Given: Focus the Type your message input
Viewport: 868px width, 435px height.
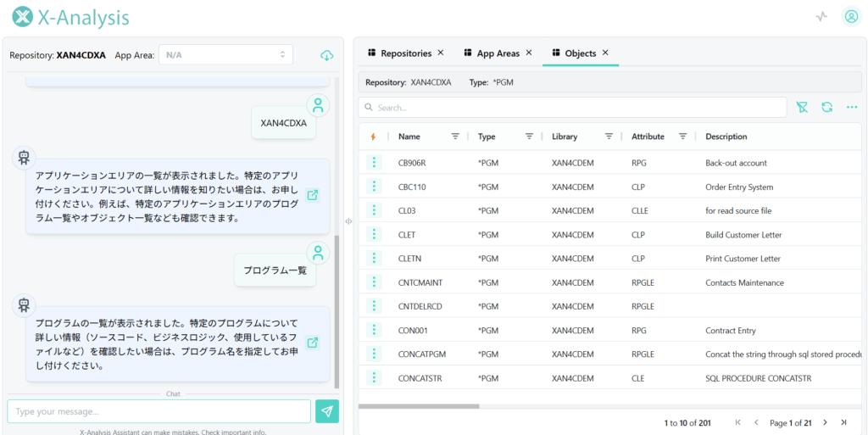Looking at the screenshot, I should [159, 411].
